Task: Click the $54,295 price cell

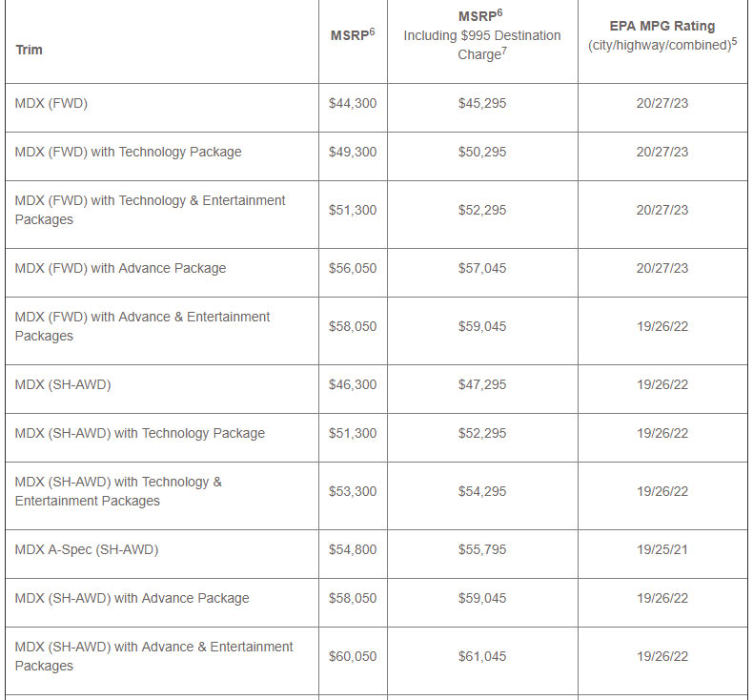Action: click(482, 491)
